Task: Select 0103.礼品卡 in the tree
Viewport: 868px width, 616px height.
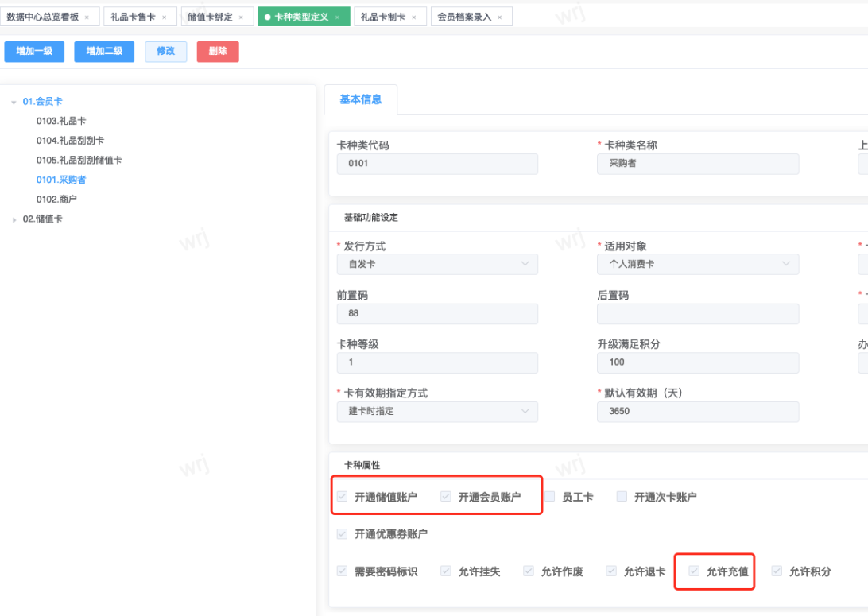Action: tap(61, 121)
